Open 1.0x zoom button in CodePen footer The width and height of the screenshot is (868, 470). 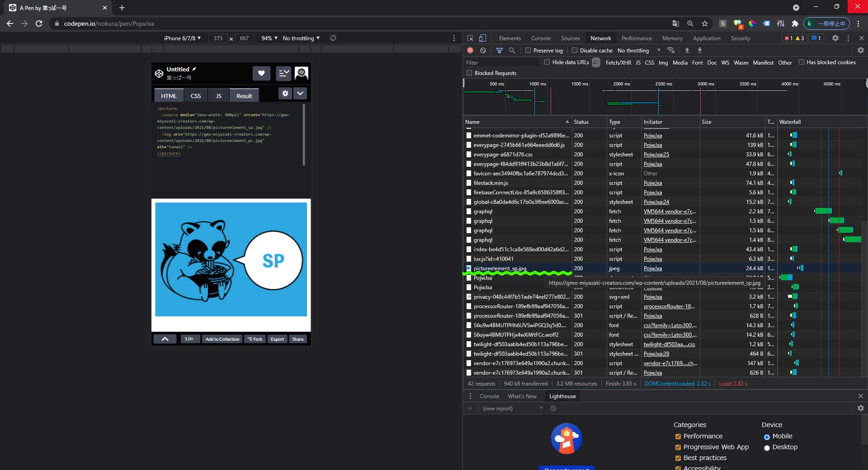pyautogui.click(x=190, y=339)
